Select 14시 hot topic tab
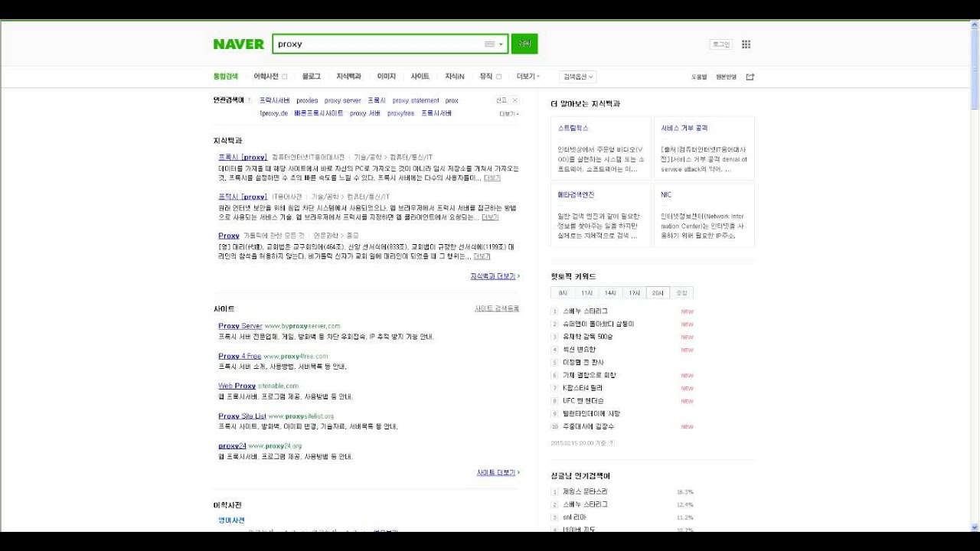Screen dimensions: 980x551 610,293
